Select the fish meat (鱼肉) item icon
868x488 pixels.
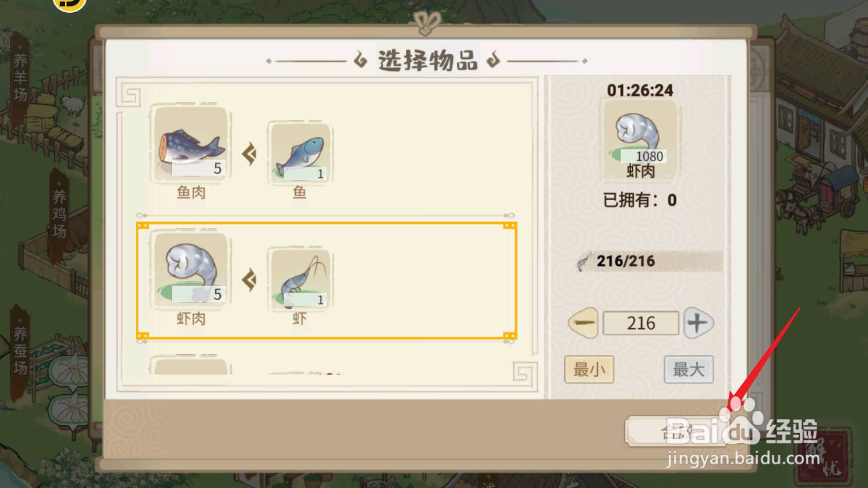[x=190, y=143]
